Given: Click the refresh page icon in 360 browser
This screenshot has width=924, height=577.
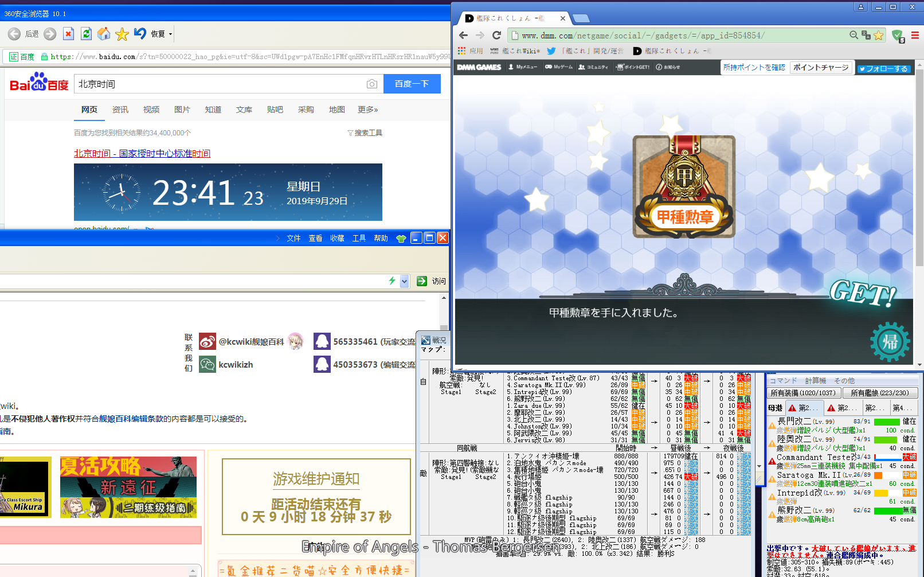Looking at the screenshot, I should [x=86, y=34].
